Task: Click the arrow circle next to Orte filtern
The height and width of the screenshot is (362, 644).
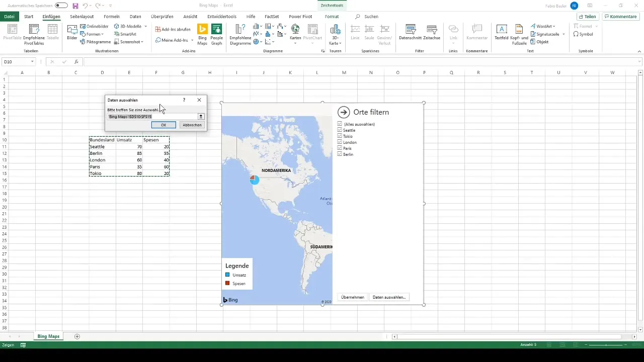Action: (x=344, y=112)
